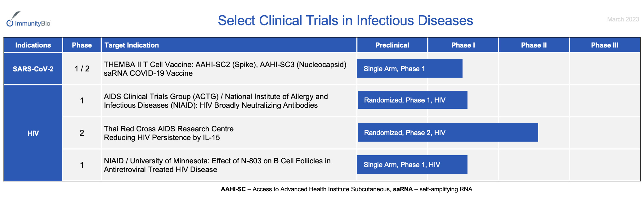Screen dimensions: 644x200
Task: Click the slide title about Infectious Diseases
Action: coord(345,21)
